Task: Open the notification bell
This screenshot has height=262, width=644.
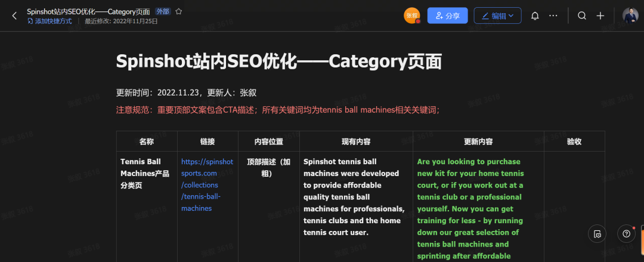Action: click(x=535, y=16)
